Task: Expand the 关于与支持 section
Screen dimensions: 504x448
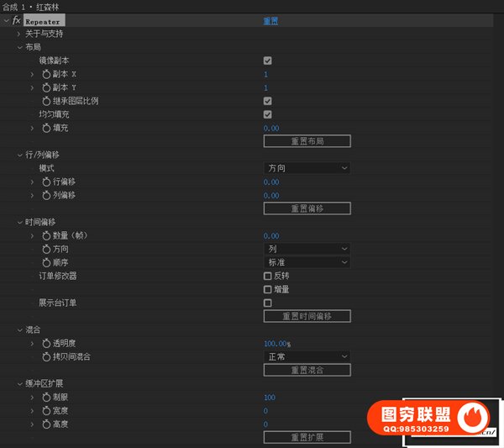Action: point(19,34)
